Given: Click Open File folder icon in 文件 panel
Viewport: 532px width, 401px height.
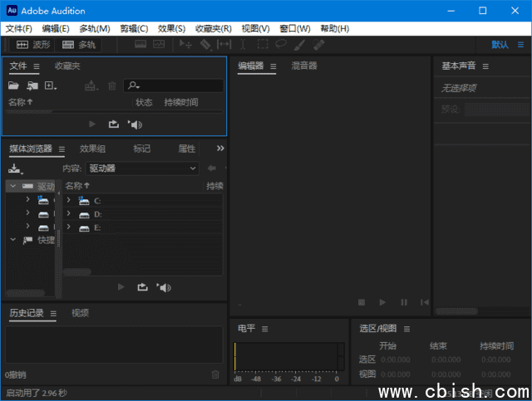Looking at the screenshot, I should 13,86.
